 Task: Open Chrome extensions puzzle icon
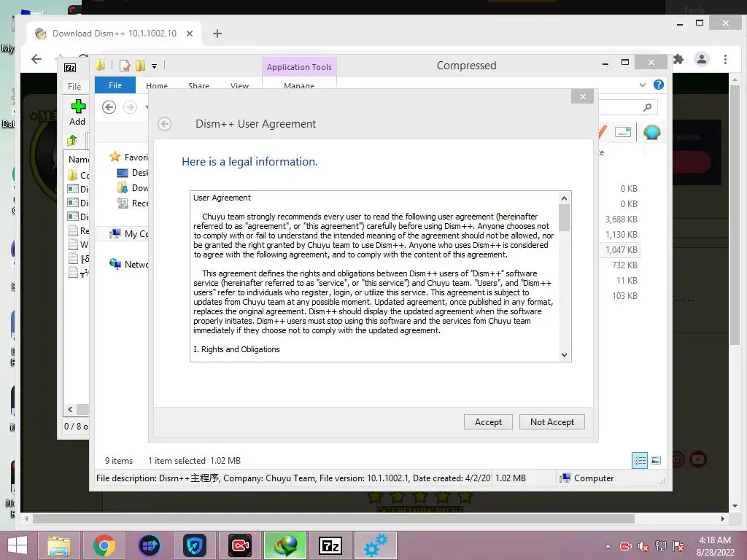pyautogui.click(x=678, y=60)
